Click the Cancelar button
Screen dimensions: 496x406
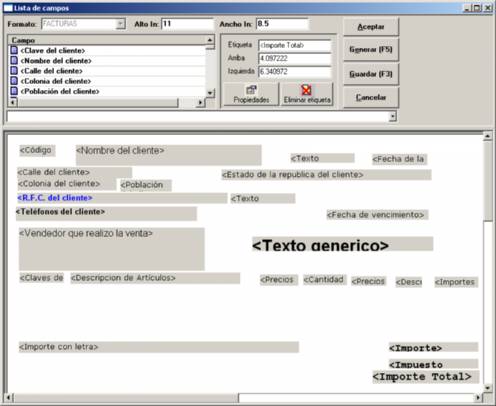coord(371,97)
